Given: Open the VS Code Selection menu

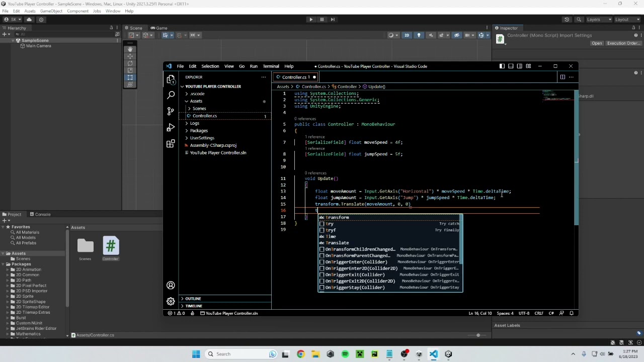Looking at the screenshot, I should coord(210,66).
